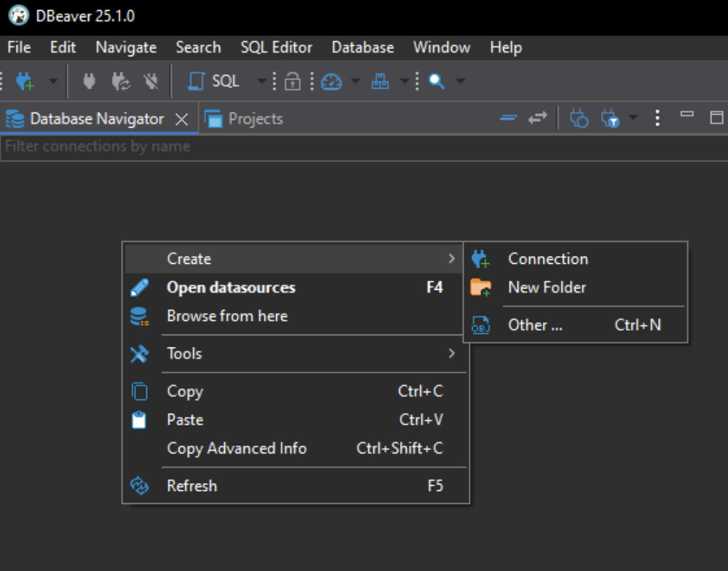This screenshot has height=571, width=728.
Task: Focus the Filter connections by name field
Action: coord(364,147)
